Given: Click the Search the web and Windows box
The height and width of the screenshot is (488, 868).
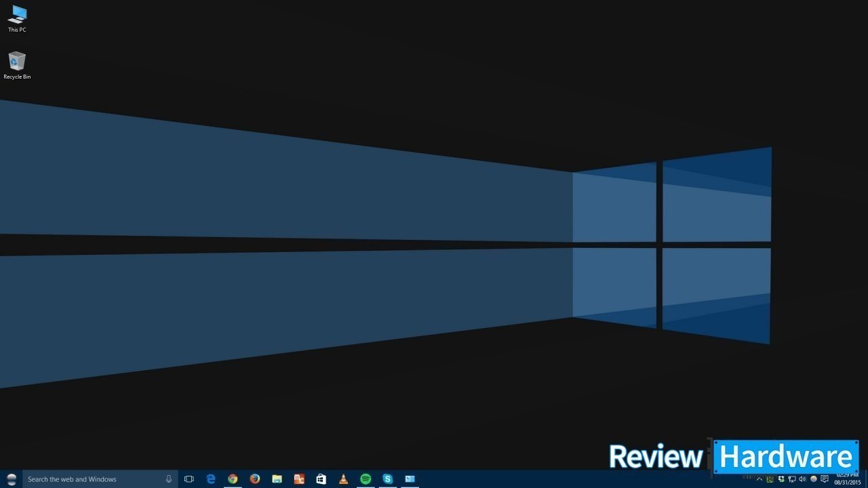Looking at the screenshot, I should tap(100, 479).
